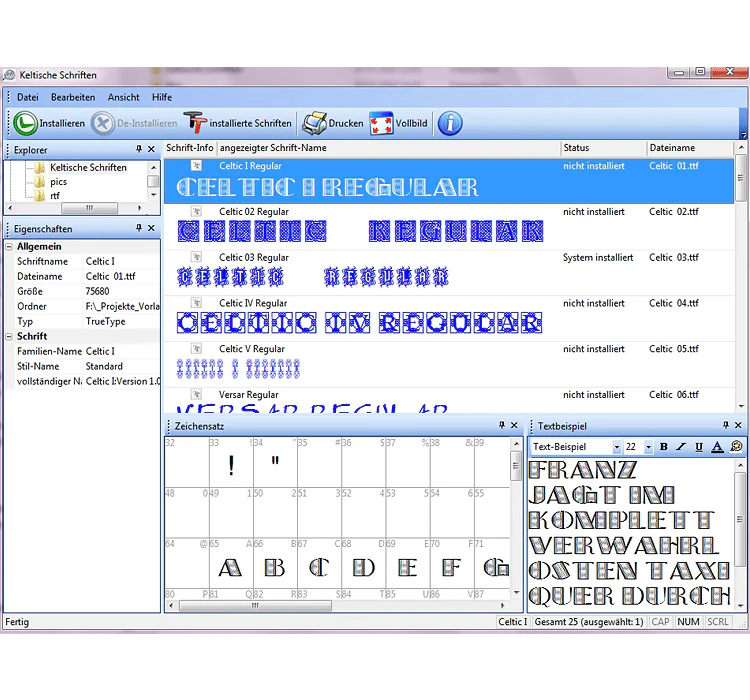The image size is (750, 700).
Task: Toggle italic in Textbeispiel toolbar
Action: (x=681, y=447)
